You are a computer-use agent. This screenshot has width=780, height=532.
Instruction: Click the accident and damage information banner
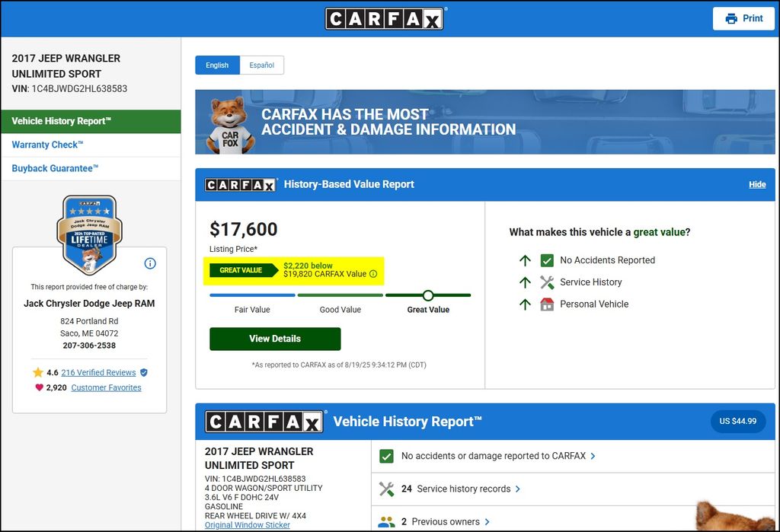485,122
